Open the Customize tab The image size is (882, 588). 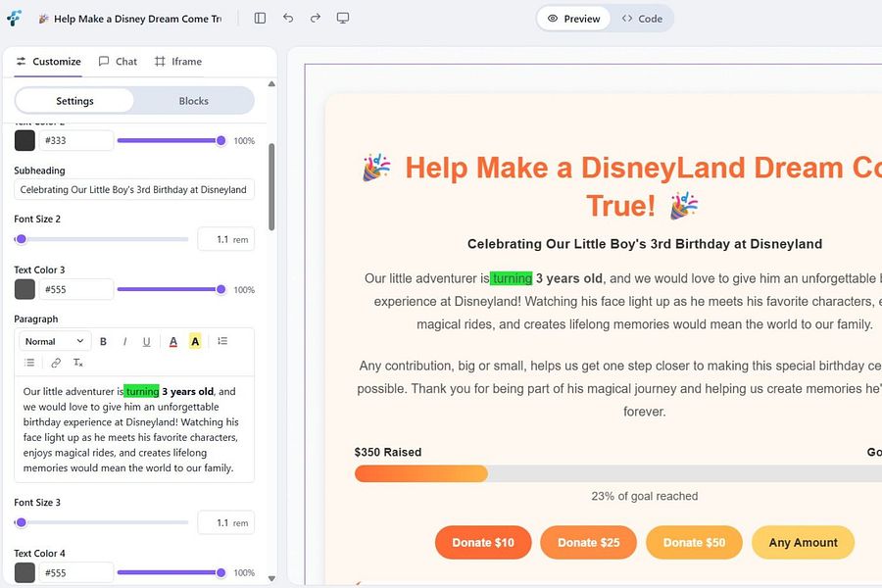(48, 62)
